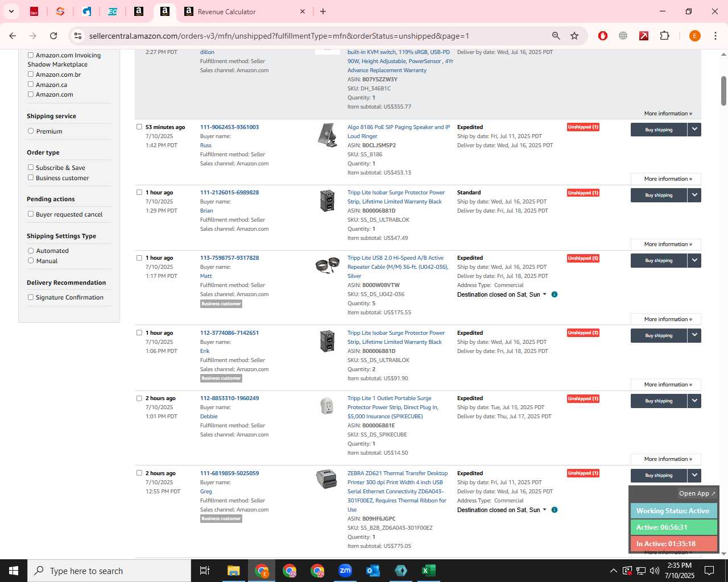The image size is (728, 582).
Task: Click the grey globe extension icon
Action: (623, 36)
